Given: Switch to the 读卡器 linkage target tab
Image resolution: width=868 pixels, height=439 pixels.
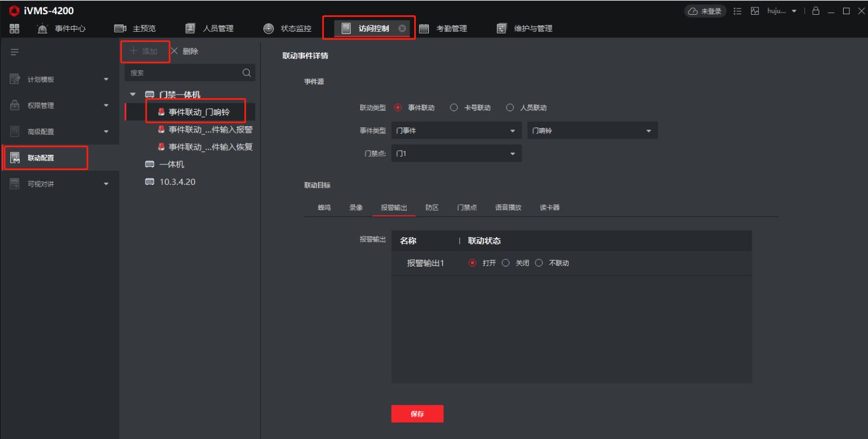Looking at the screenshot, I should [550, 208].
